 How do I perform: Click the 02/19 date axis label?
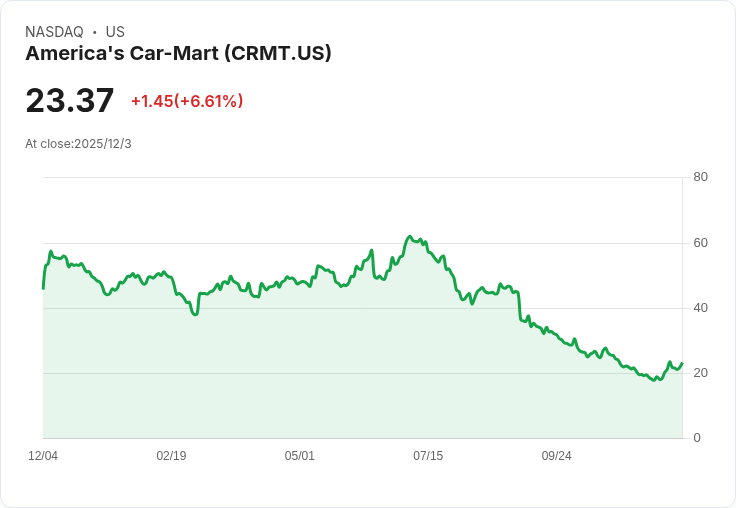pos(171,456)
